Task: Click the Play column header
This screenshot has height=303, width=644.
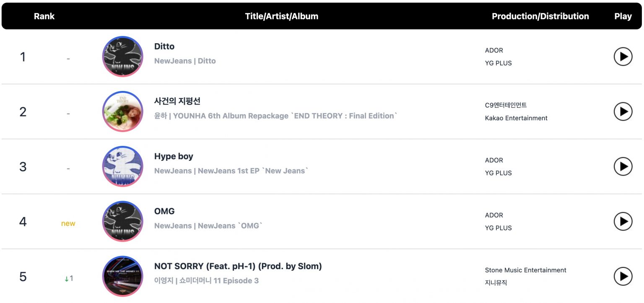Action: coord(623,16)
